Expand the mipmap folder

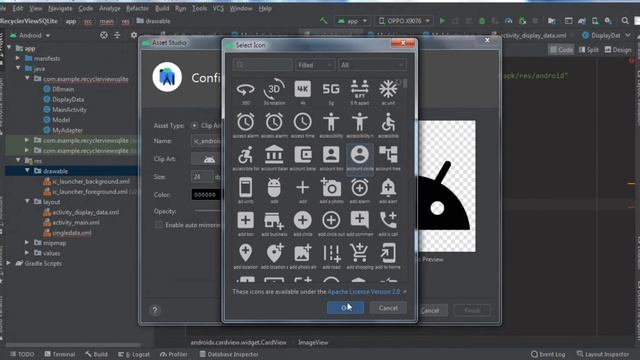(x=27, y=243)
